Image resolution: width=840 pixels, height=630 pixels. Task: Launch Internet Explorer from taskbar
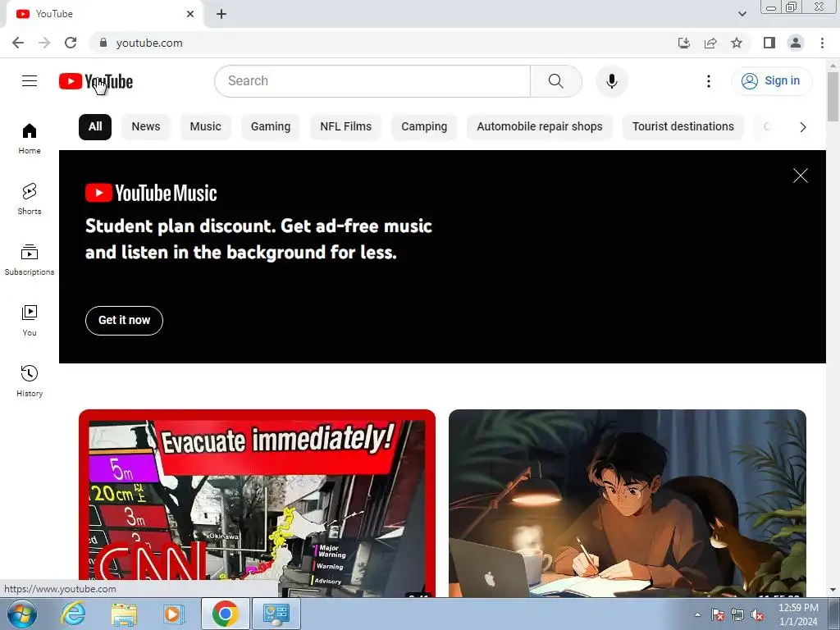click(x=73, y=614)
